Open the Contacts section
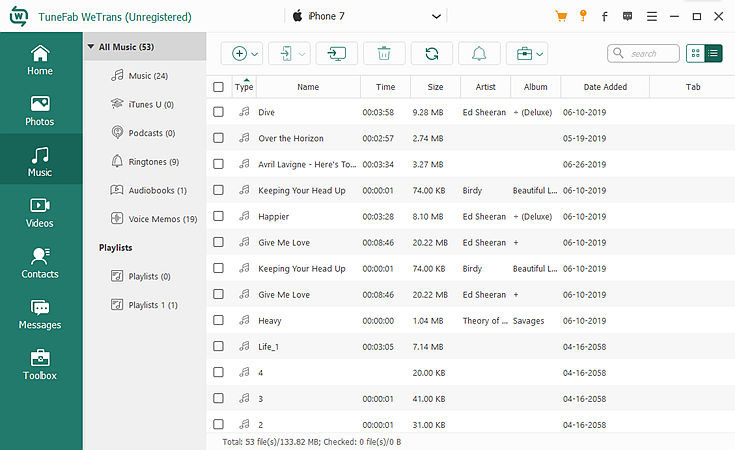Screen dimensions: 735x450 40,263
